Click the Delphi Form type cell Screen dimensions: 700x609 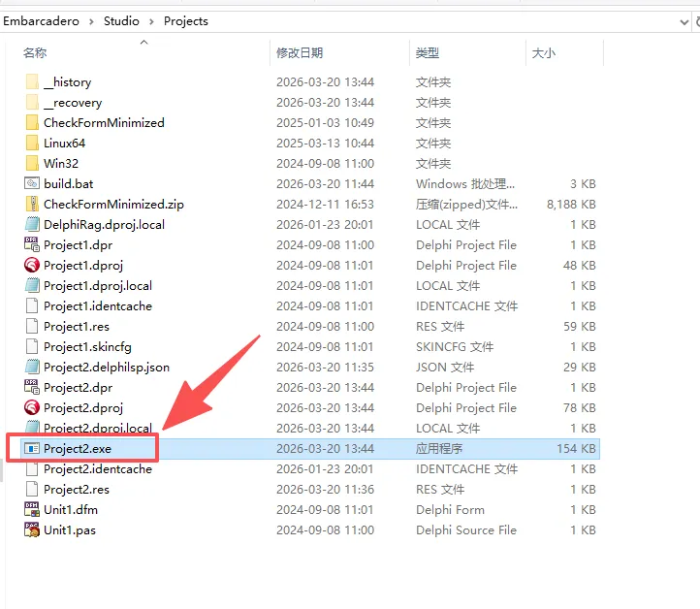450,509
